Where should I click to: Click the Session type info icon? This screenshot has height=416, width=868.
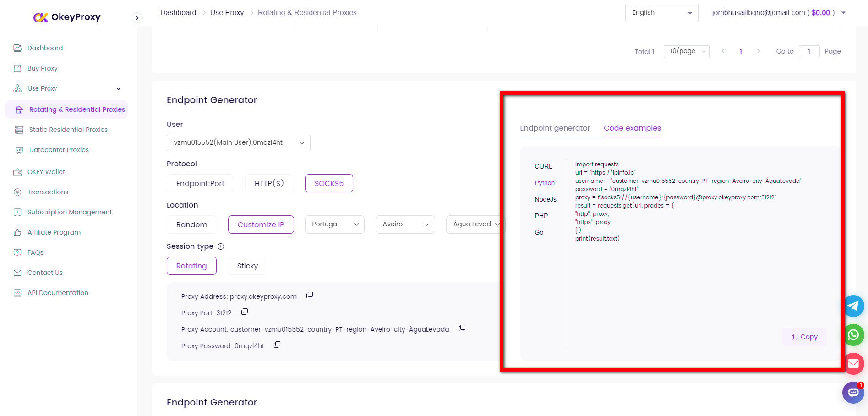221,246
